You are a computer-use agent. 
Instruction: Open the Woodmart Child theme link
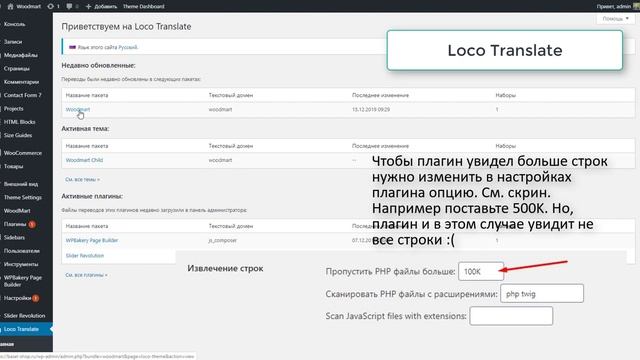pyautogui.click(x=84, y=160)
